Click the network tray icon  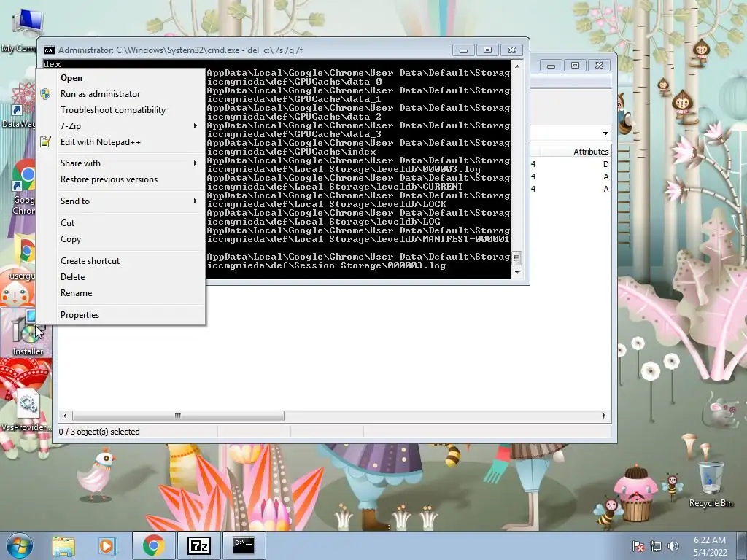pyautogui.click(x=656, y=546)
